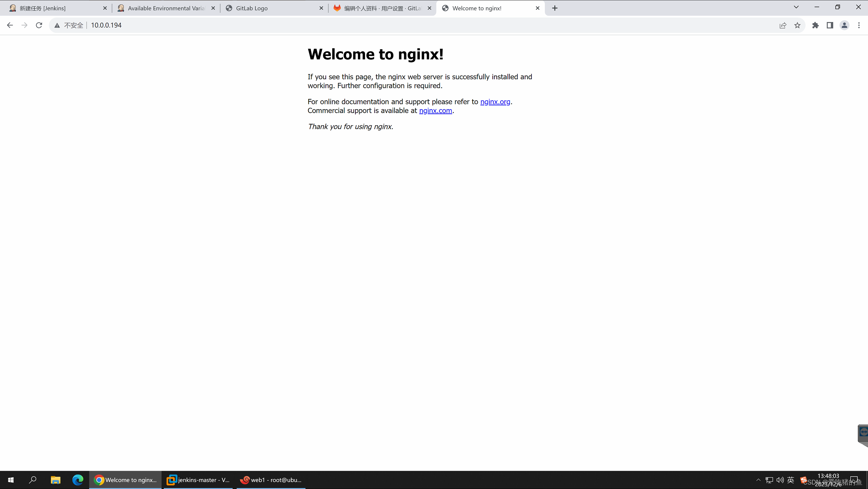The image size is (868, 489).
Task: Close the GitLab 编辑个人资料 tab
Action: click(429, 8)
